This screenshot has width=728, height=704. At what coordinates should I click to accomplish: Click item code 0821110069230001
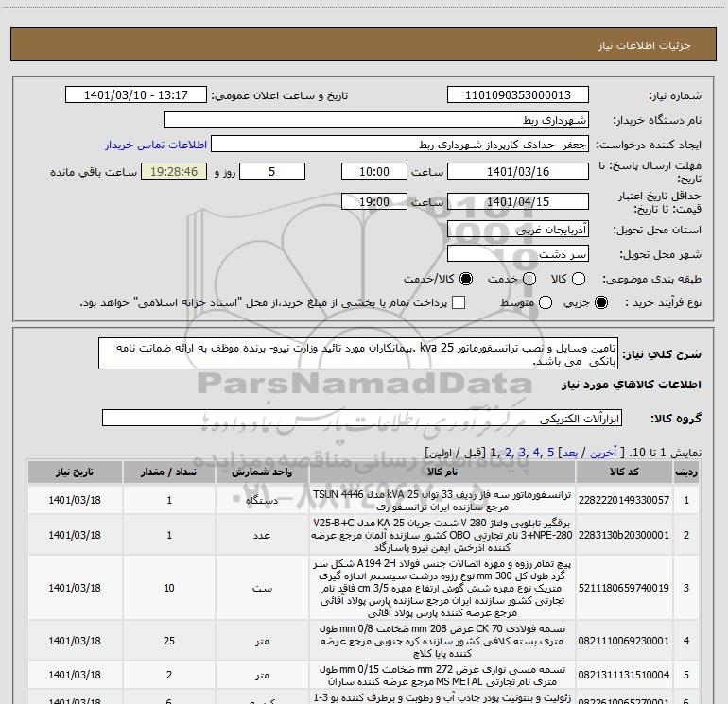(624, 641)
